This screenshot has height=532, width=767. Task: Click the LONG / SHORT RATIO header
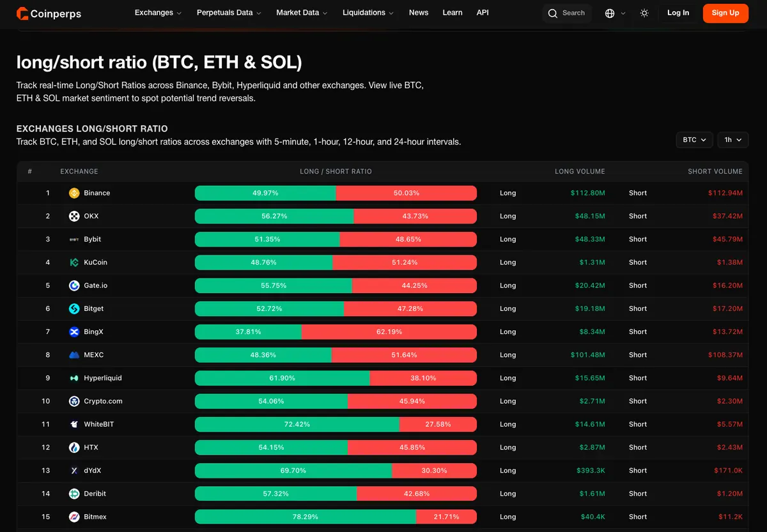tap(336, 172)
